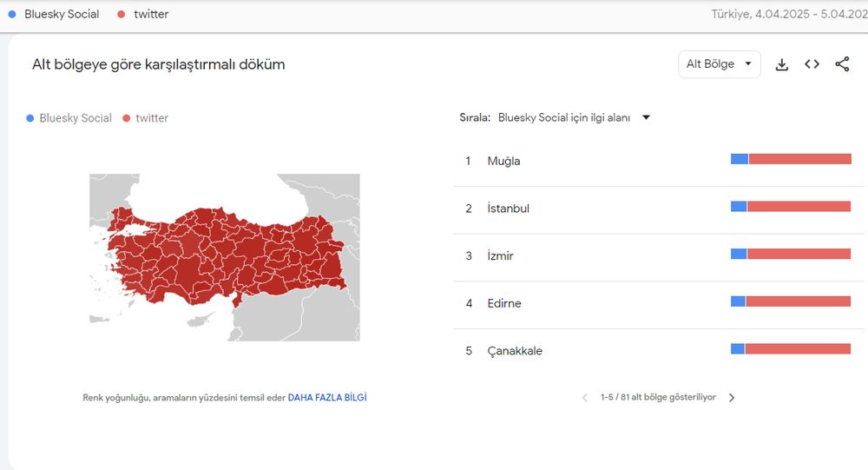Go to next page of subregions
Image resolution: width=868 pixels, height=470 pixels.
tap(732, 397)
